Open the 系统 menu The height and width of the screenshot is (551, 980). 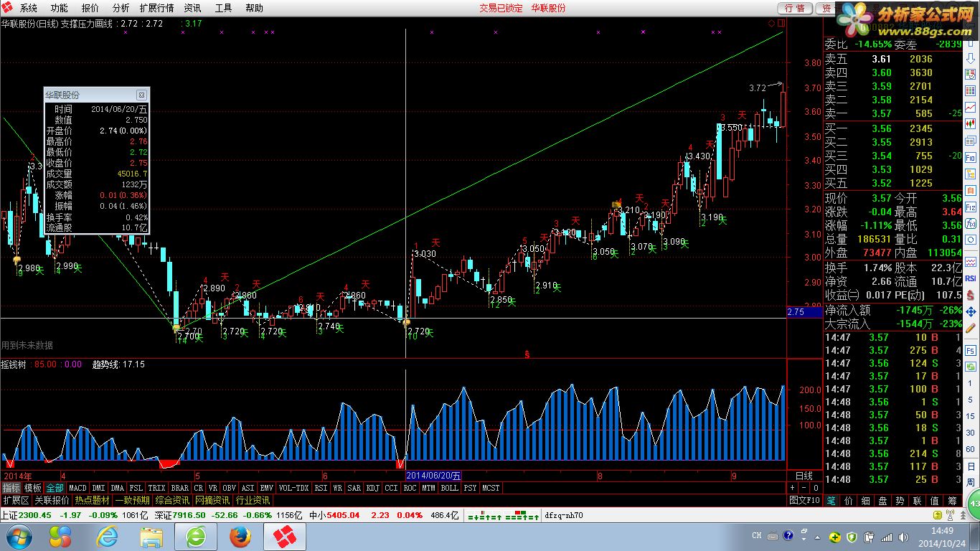click(29, 8)
